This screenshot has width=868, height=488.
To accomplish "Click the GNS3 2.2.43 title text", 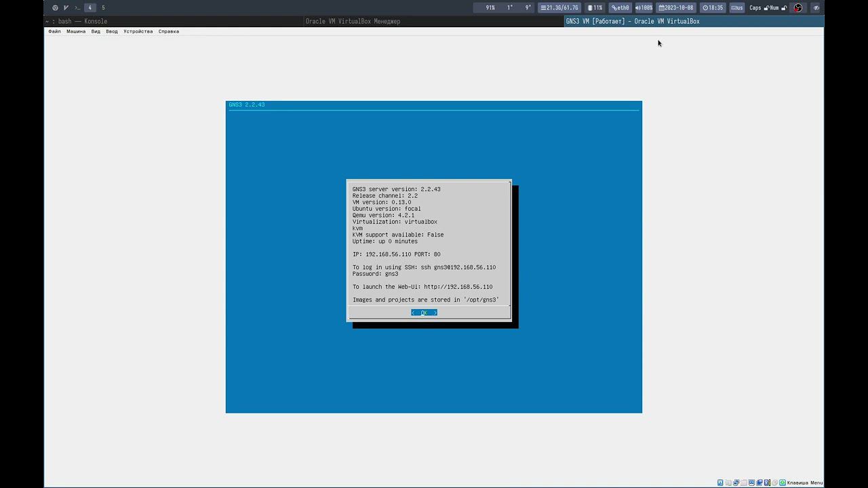I will [x=247, y=104].
